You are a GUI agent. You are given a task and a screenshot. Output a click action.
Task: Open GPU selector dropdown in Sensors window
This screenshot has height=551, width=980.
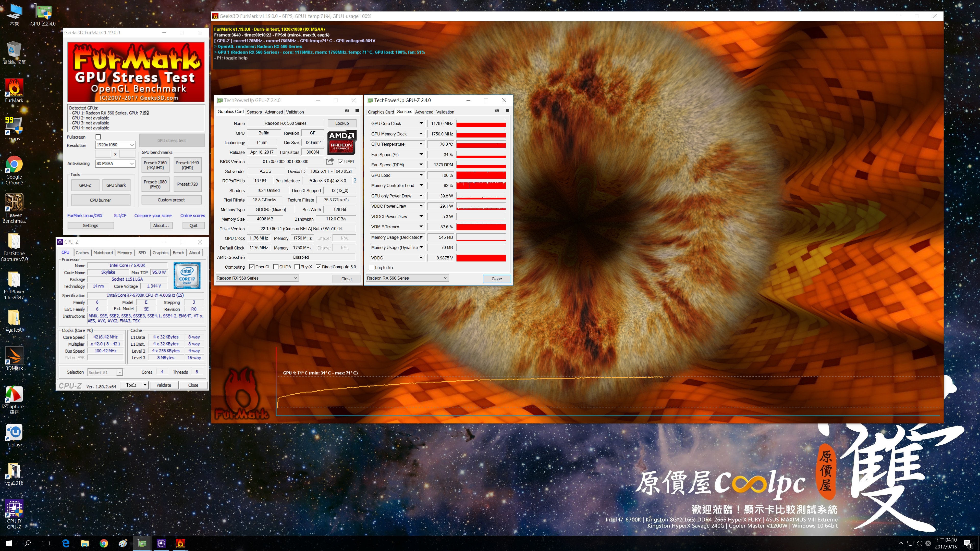click(407, 278)
